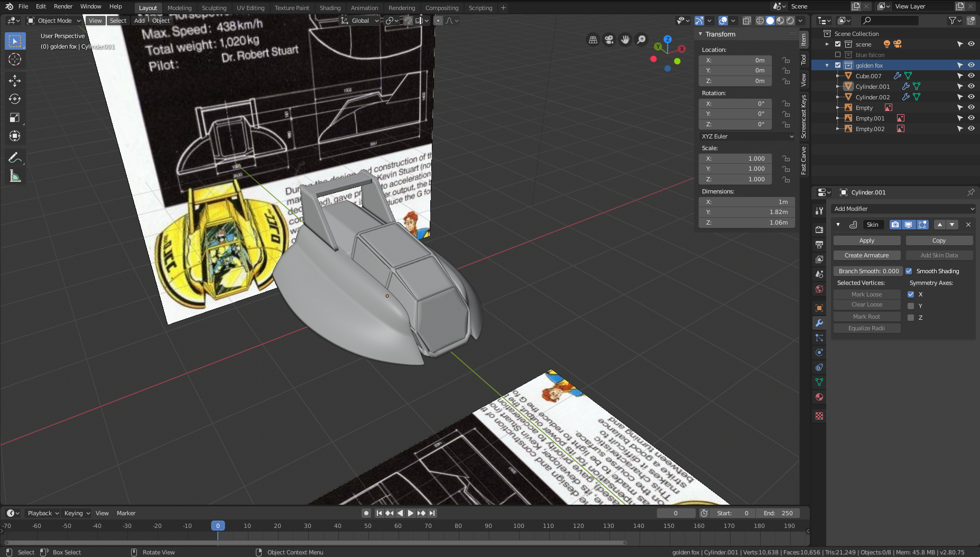Toggle Smooth Shading checkbox
Viewport: 980px width, 557px height.
coord(909,271)
